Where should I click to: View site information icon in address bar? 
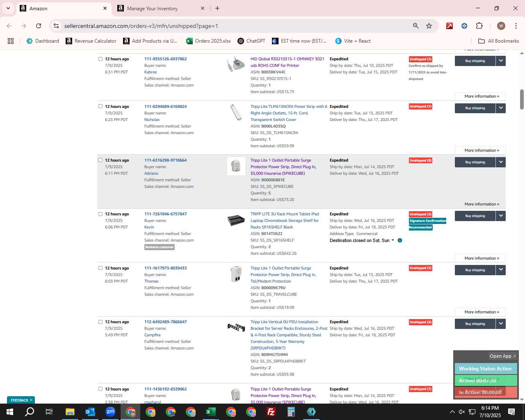(56, 26)
